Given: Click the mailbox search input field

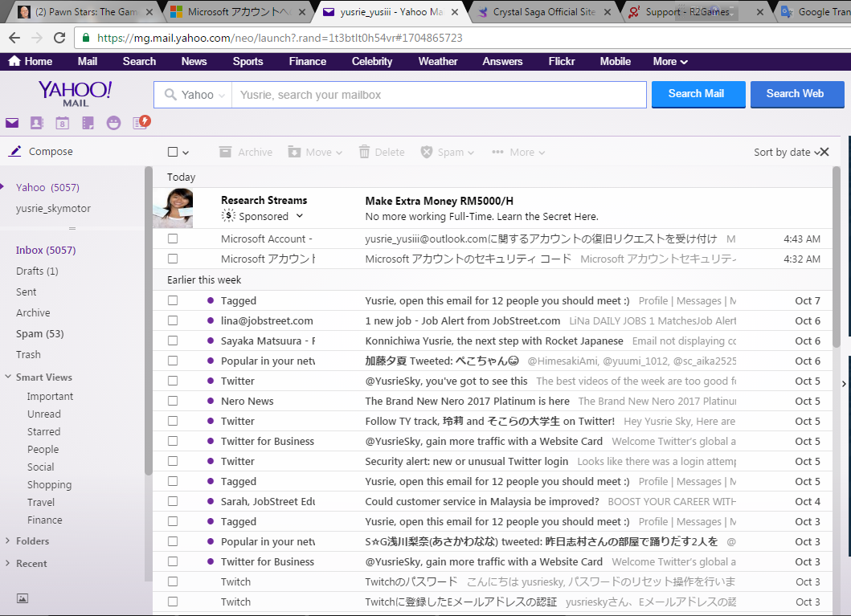Looking at the screenshot, I should point(438,95).
